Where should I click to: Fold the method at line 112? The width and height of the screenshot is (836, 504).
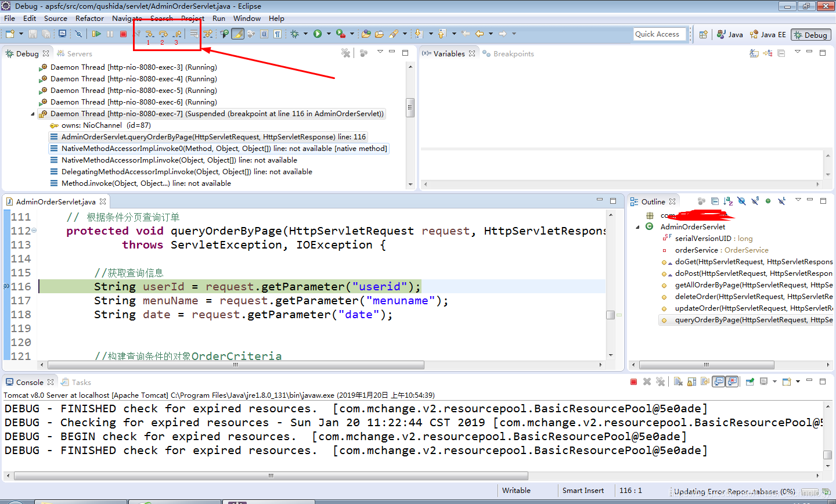[x=34, y=231]
